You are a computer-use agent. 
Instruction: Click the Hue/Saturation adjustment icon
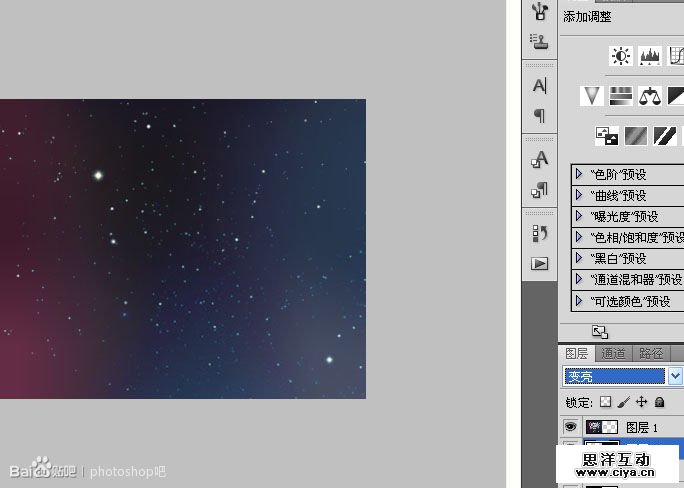tap(621, 95)
